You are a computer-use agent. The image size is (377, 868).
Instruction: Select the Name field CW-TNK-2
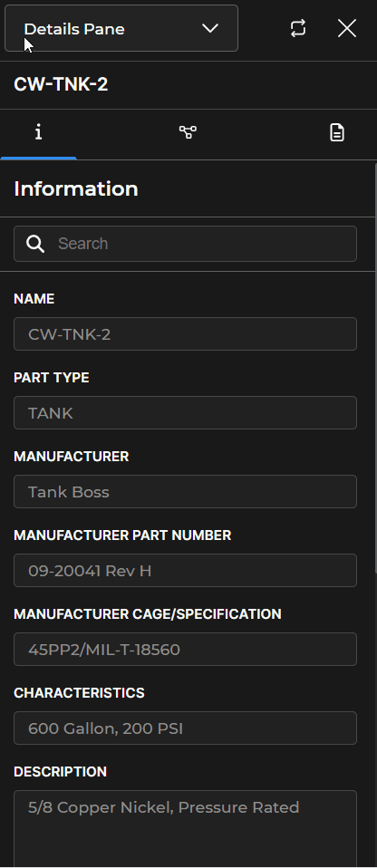click(x=185, y=333)
